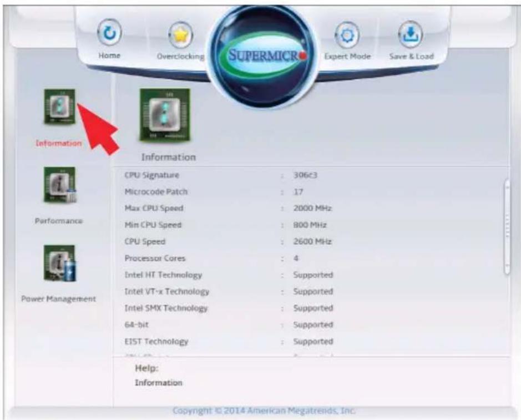The image size is (521, 420).
Task: Open the Expert Mode gear icon
Action: pyautogui.click(x=347, y=35)
